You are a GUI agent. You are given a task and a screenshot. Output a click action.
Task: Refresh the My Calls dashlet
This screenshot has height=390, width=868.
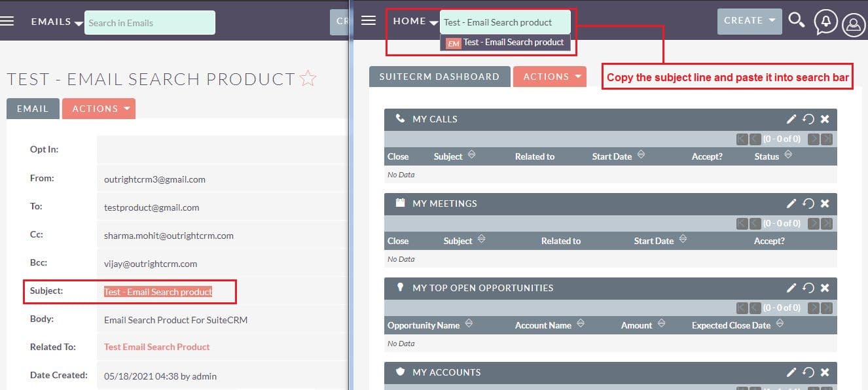(x=808, y=119)
